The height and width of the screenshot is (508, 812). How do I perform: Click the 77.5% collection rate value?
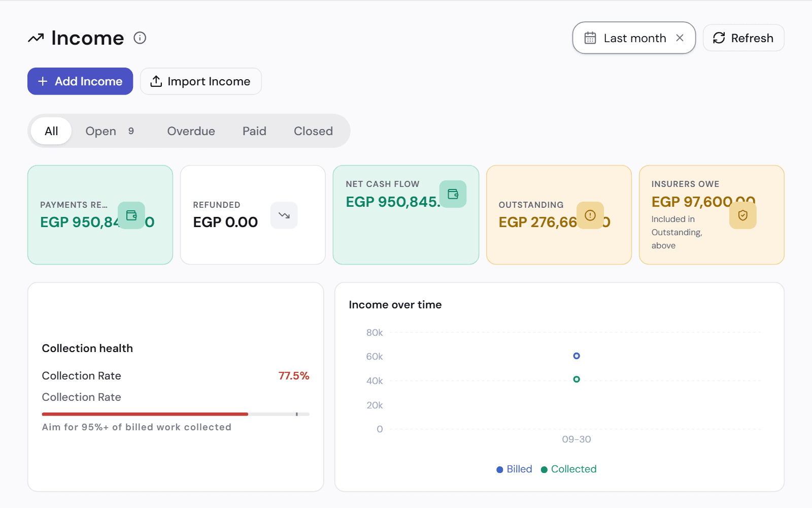point(294,376)
